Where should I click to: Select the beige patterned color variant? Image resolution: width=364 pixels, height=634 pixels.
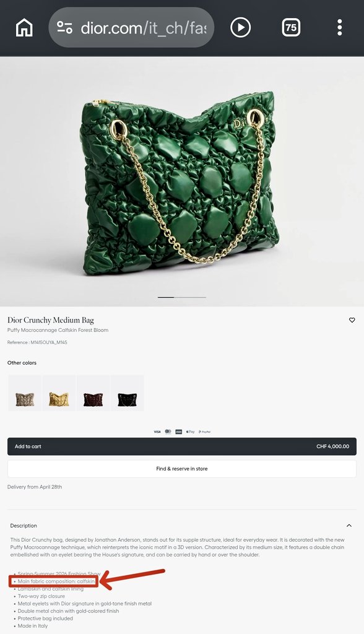click(25, 393)
